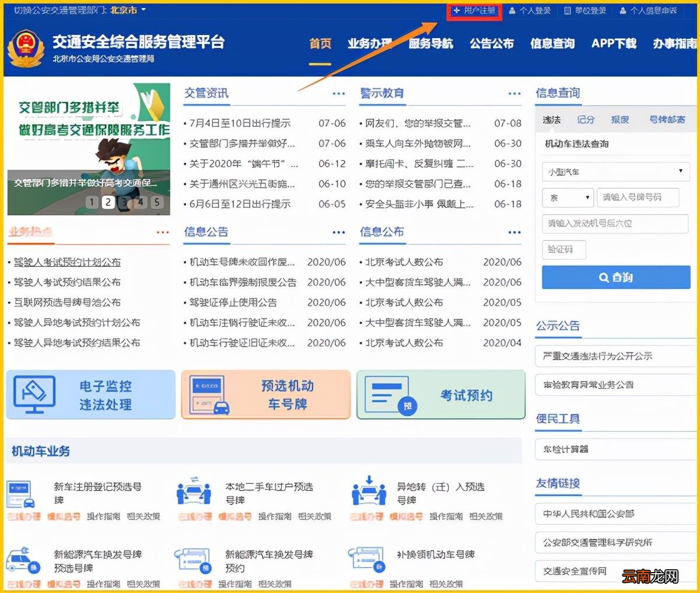Image resolution: width=700 pixels, height=593 pixels.
Task: Click the 用户注册 plus register link
Action: (474, 11)
